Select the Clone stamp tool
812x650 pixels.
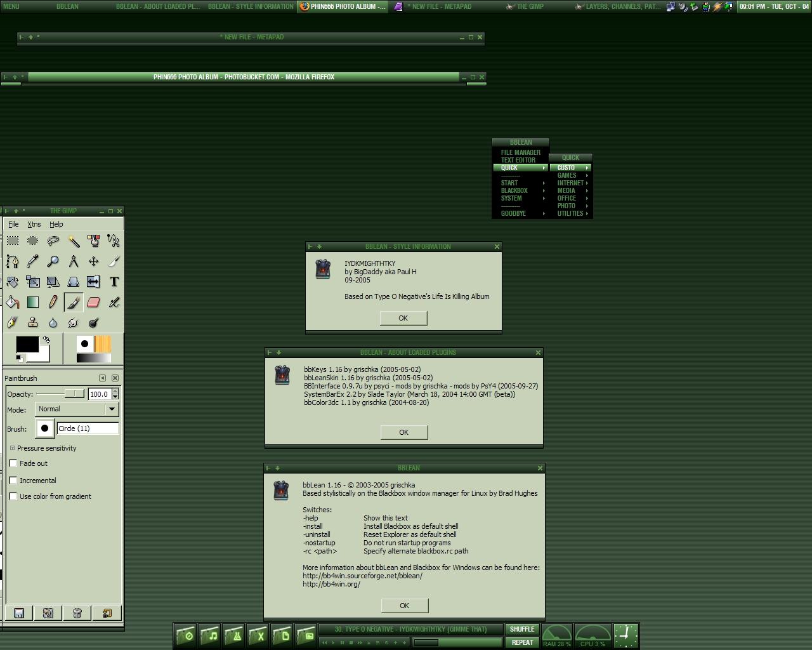33,322
